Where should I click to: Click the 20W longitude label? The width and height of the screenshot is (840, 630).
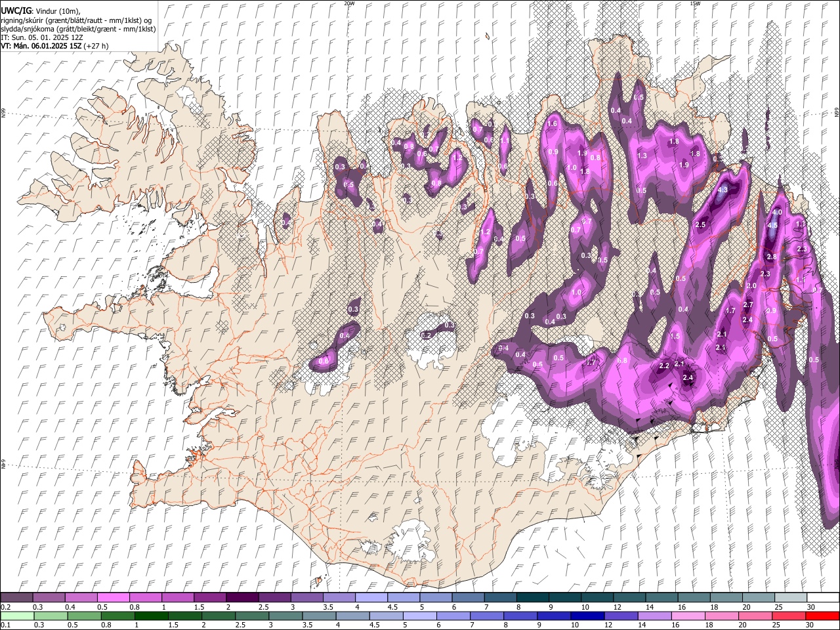point(349,3)
